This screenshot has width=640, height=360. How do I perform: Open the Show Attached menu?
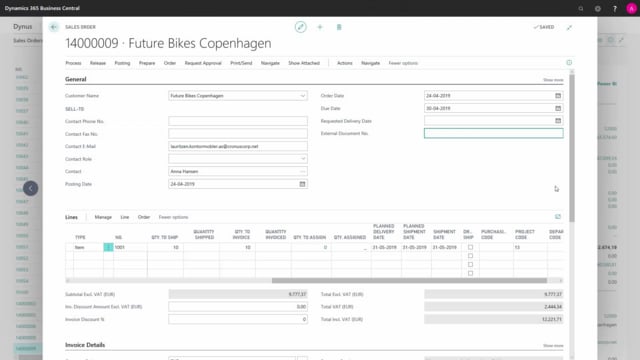304,63
